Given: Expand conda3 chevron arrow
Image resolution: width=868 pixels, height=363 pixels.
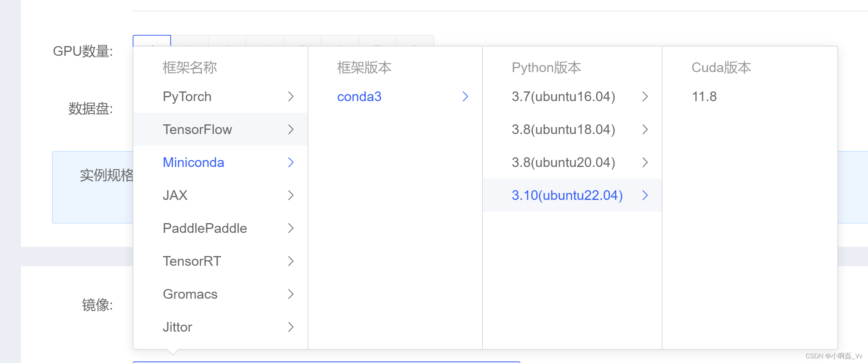Looking at the screenshot, I should 465,96.
